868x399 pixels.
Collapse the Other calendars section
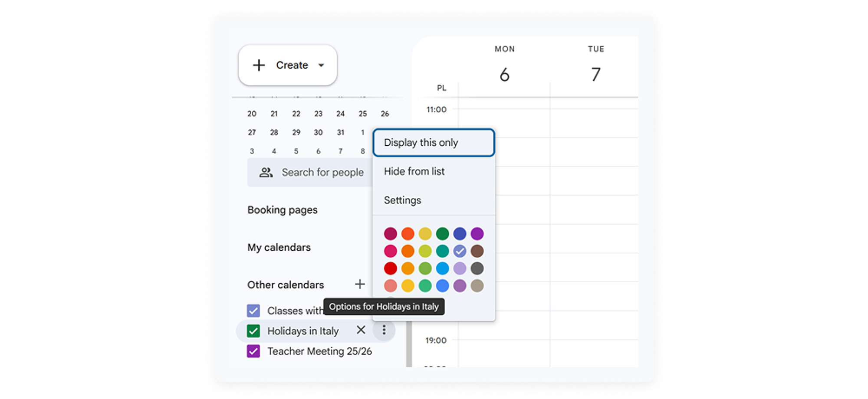click(x=286, y=285)
